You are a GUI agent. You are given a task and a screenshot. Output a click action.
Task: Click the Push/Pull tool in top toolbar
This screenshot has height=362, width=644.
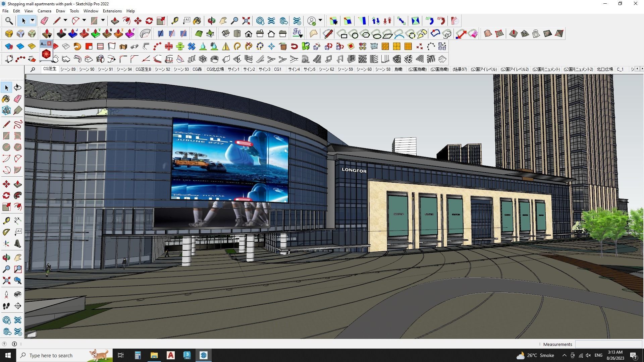pyautogui.click(x=115, y=21)
